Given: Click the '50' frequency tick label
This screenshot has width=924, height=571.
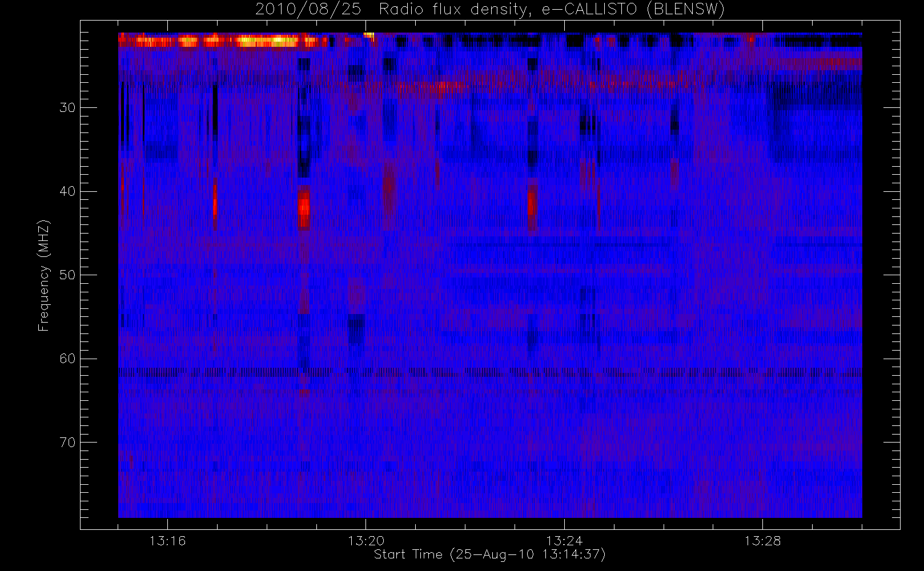Looking at the screenshot, I should pos(67,275).
